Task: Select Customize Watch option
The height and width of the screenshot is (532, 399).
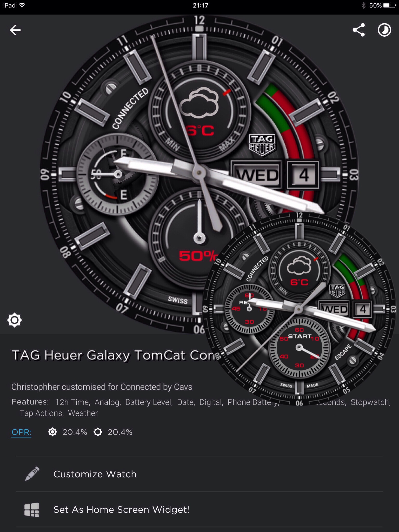Action: pos(199,474)
